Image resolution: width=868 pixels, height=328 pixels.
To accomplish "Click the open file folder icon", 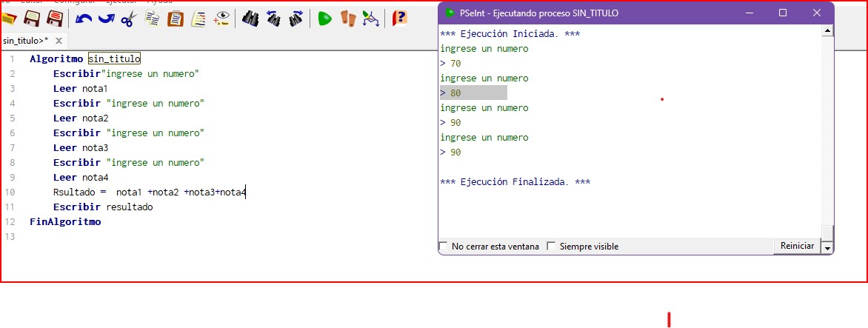I will pos(9,19).
